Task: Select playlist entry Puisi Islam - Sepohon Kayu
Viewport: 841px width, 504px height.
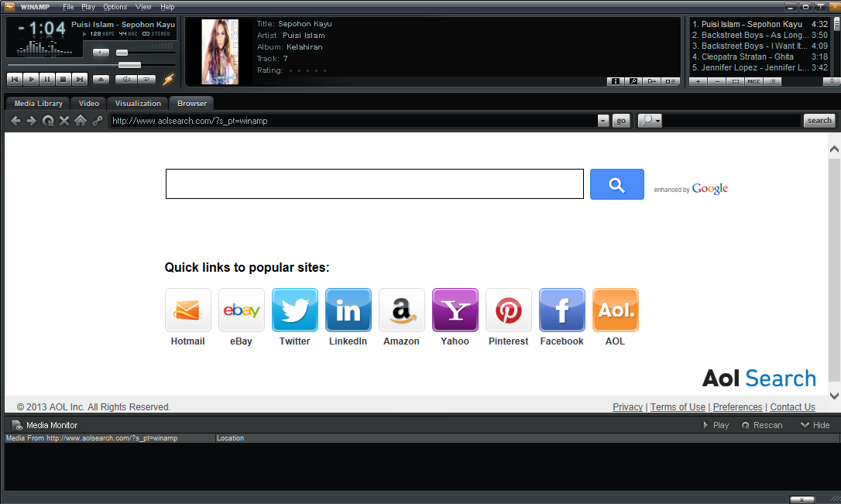Action: click(x=760, y=24)
